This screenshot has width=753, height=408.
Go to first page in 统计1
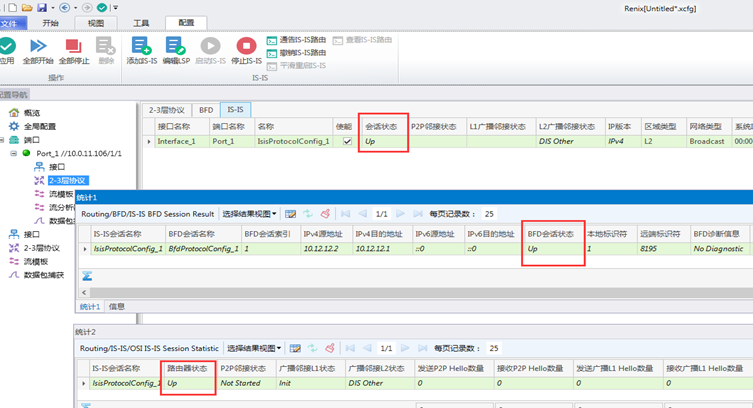click(x=345, y=214)
